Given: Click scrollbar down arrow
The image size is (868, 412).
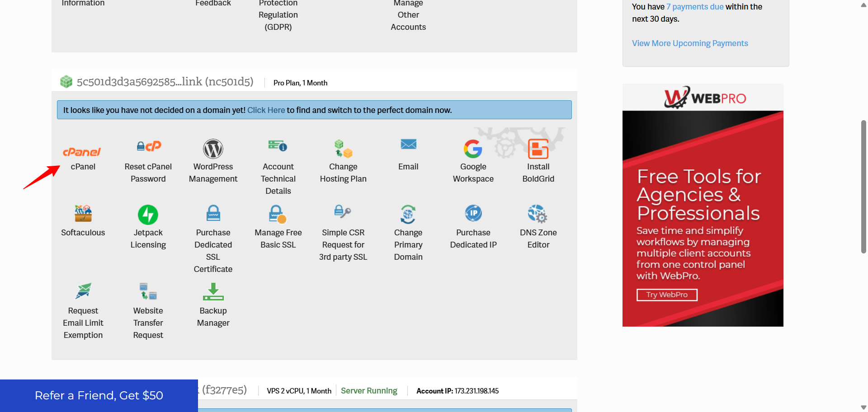Looking at the screenshot, I should pos(863,407).
